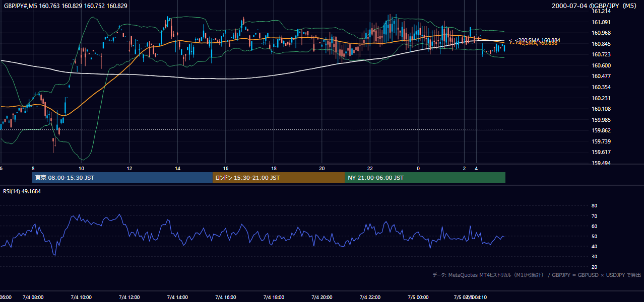Click hour marker 10 under the price chart
The image size is (644, 302).
coord(81,168)
